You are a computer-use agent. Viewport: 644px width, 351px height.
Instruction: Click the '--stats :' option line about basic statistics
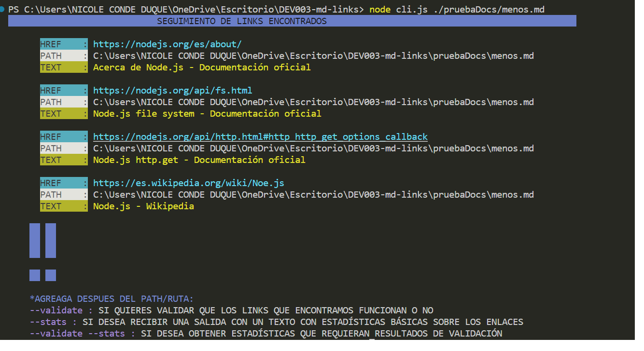(276, 322)
